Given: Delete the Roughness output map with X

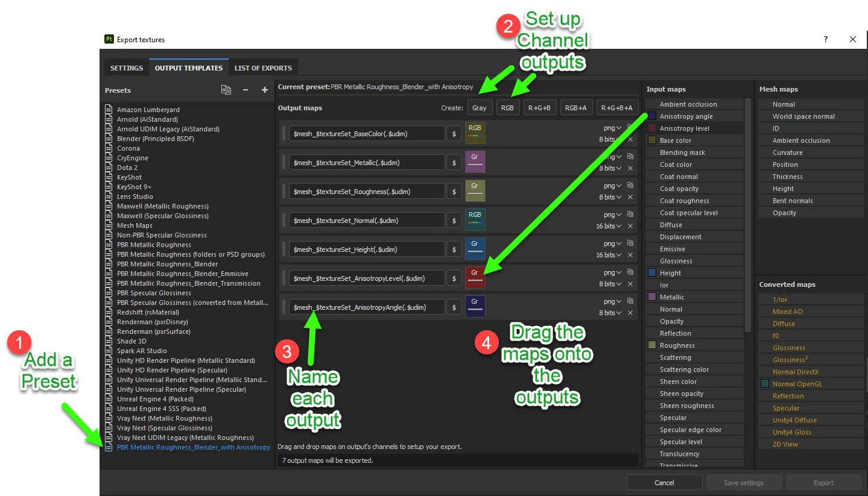Looking at the screenshot, I should point(630,197).
